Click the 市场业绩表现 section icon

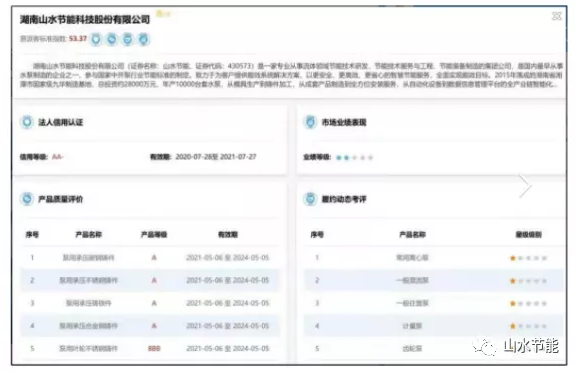coord(310,122)
